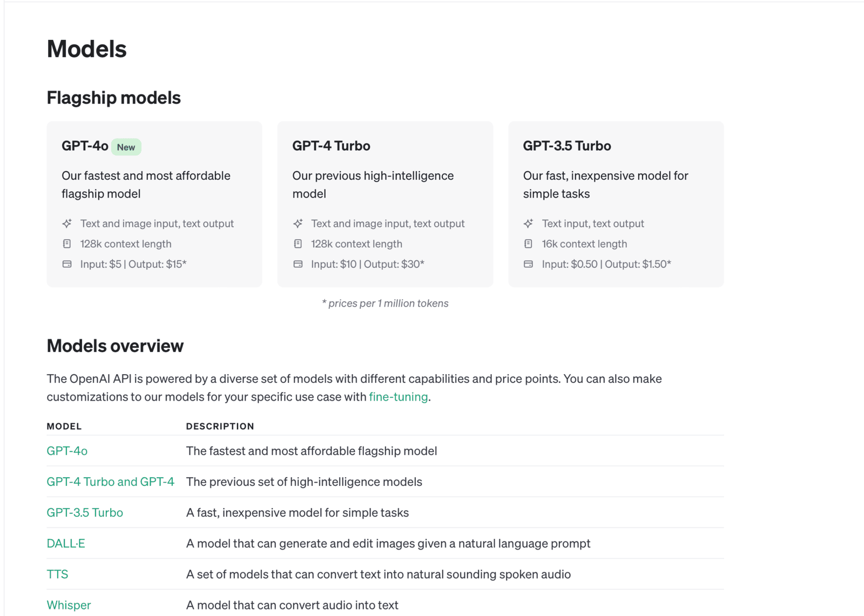Open the GPT-4 Turbo and GPT-4 link

pos(111,482)
